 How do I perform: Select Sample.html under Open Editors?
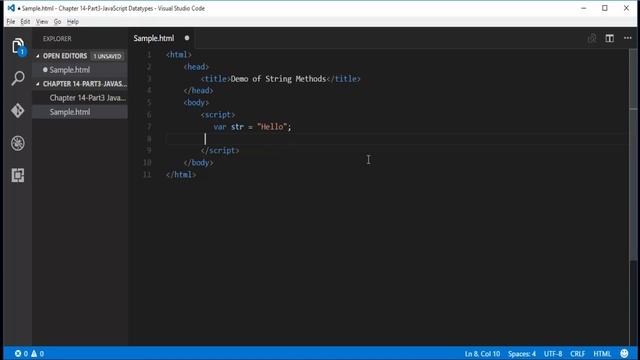pos(80,70)
